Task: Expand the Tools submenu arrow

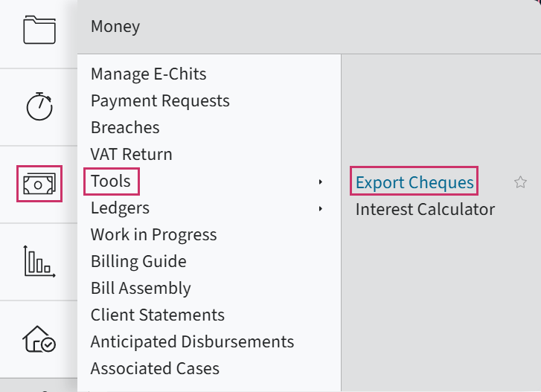Action: (x=321, y=181)
